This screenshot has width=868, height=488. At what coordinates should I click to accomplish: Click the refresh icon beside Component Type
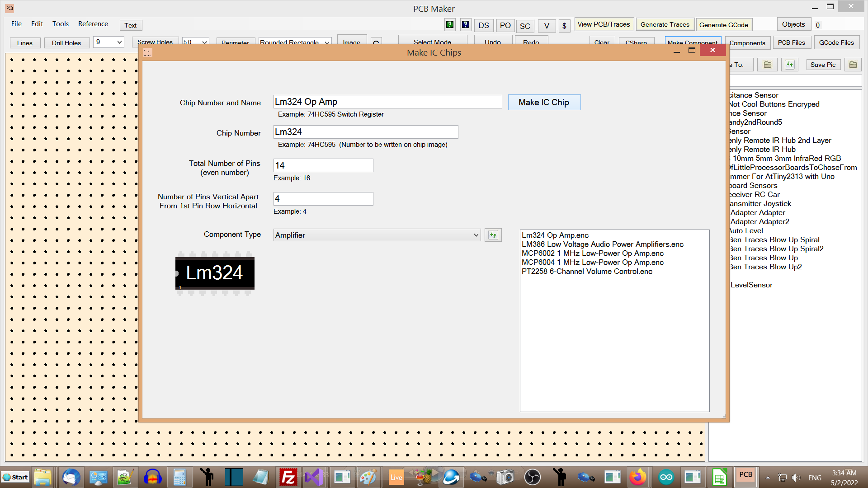493,235
